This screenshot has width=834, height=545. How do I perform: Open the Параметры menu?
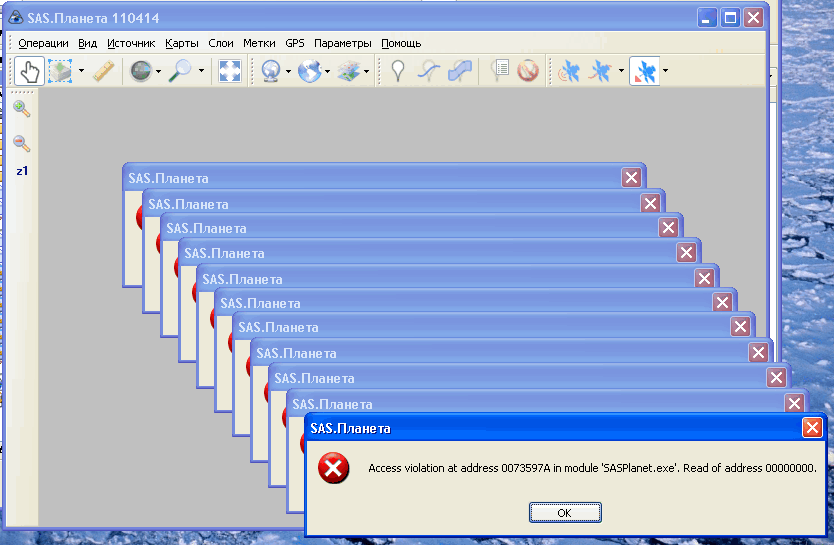tap(342, 43)
